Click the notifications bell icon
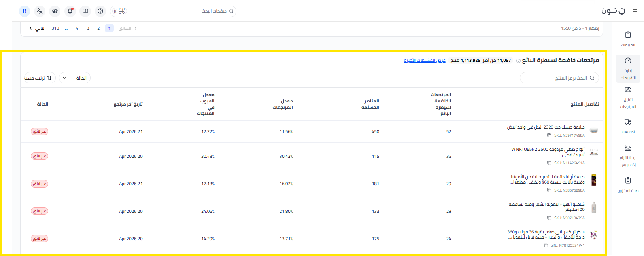644x256 pixels. click(x=70, y=11)
